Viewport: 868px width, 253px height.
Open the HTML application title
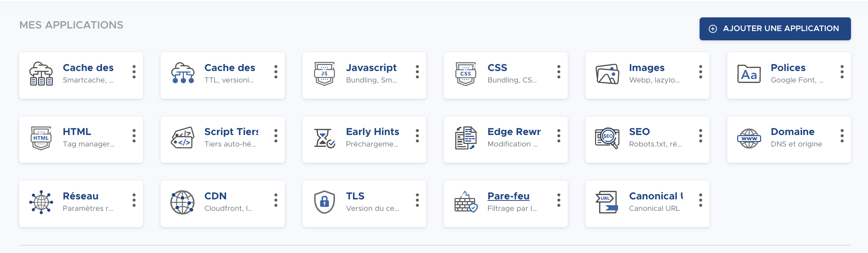click(77, 132)
